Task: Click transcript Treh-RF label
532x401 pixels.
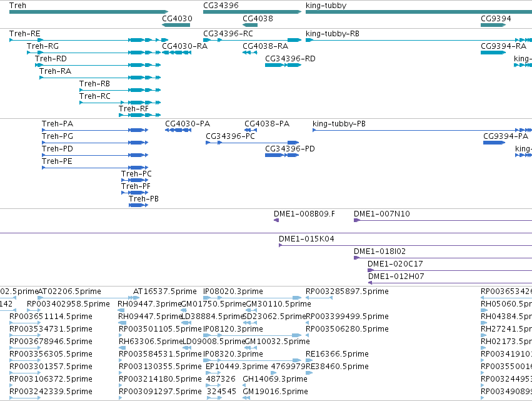Action: coord(133,109)
